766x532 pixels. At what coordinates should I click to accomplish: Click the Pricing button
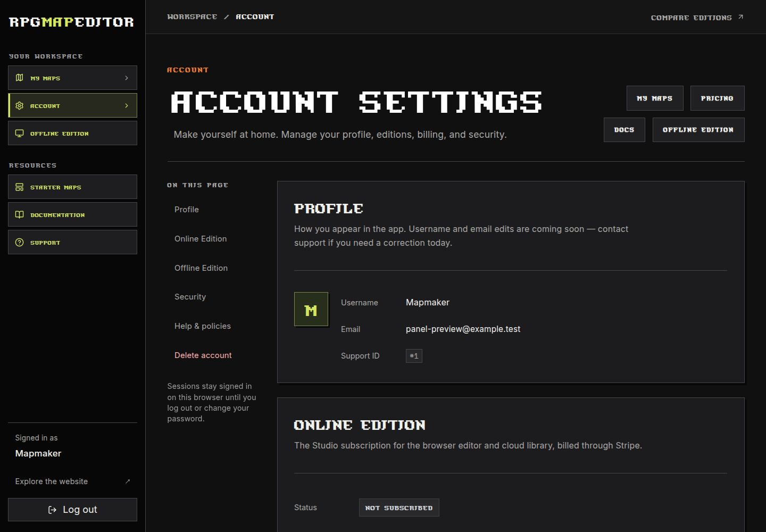pyautogui.click(x=717, y=98)
